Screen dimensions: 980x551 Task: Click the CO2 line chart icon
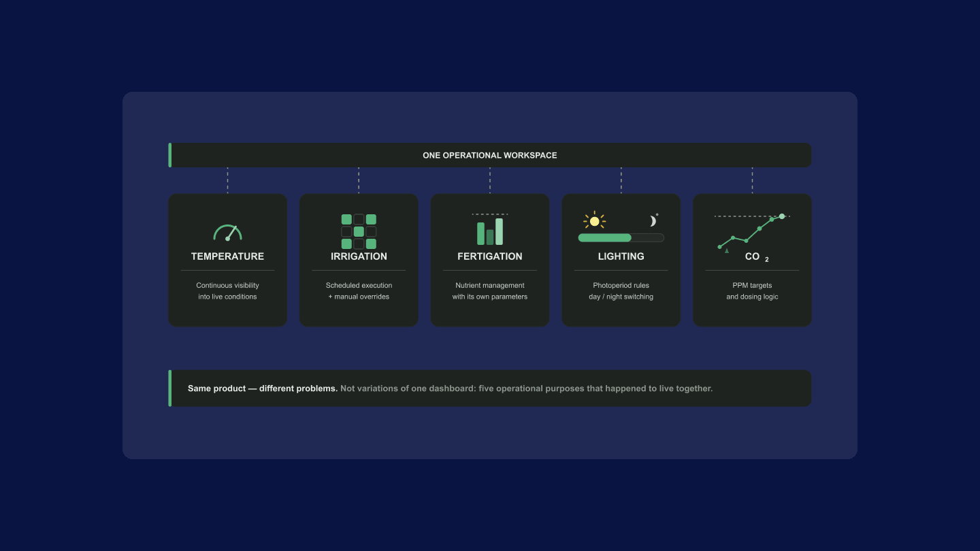coord(752,233)
